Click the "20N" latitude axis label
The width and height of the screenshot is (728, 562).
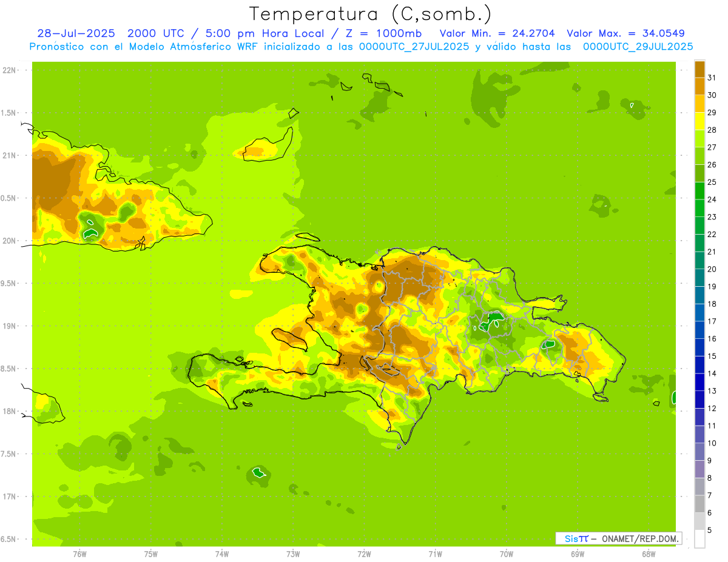coord(8,241)
